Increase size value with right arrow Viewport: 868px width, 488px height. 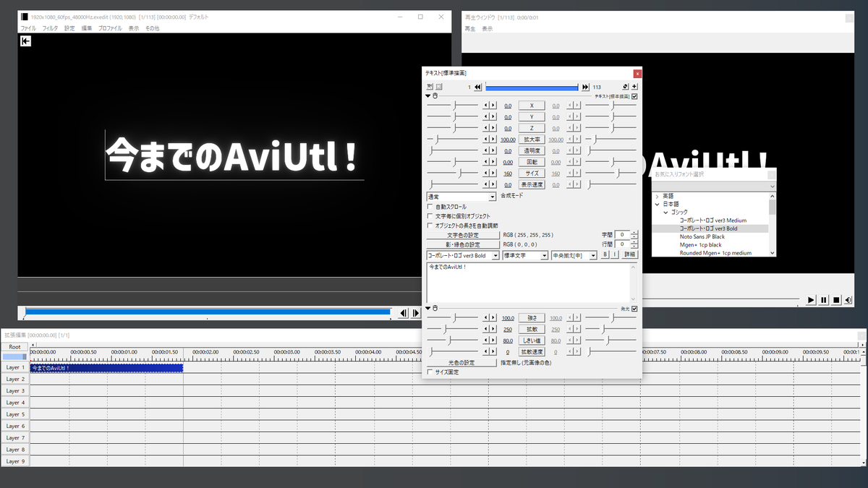[493, 174]
